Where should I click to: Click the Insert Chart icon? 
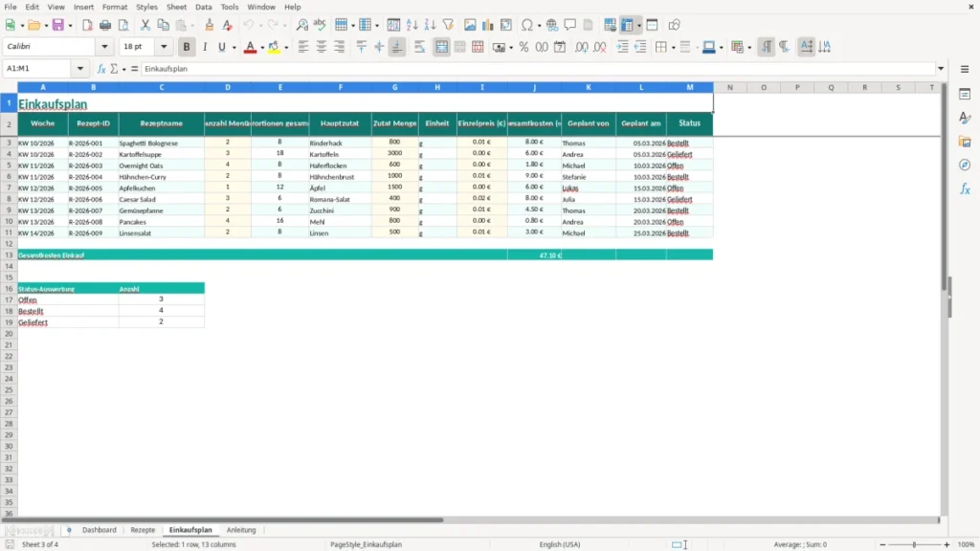pos(488,25)
